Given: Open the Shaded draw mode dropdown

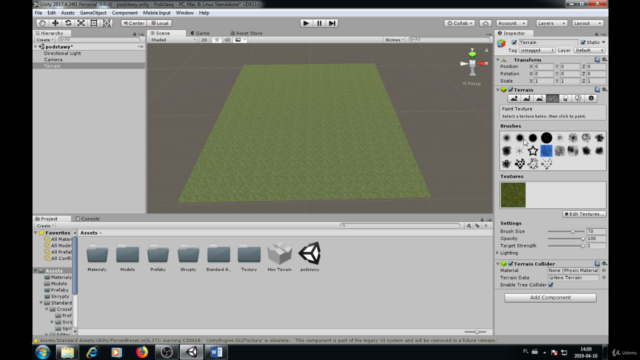Looking at the screenshot, I should 173,40.
